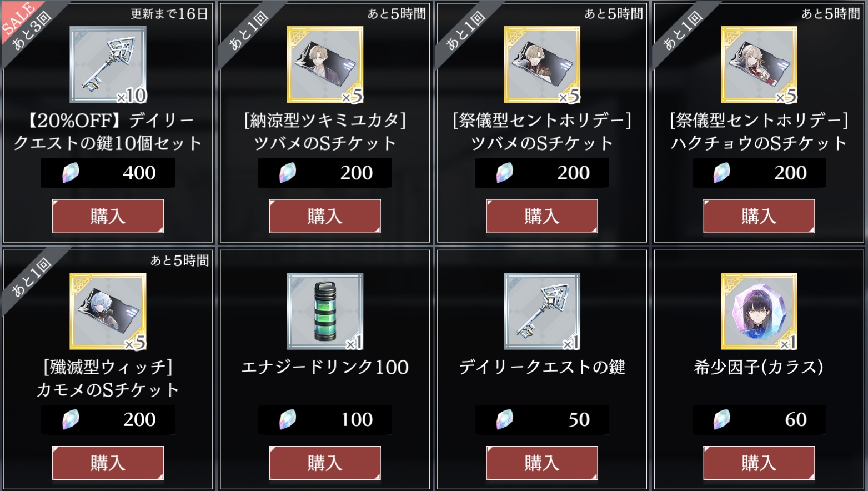Viewport: 868px width, 491px height.
Task: Click 購入 for 祭儀型セントホリデー ツバメ ticket
Action: (x=542, y=216)
